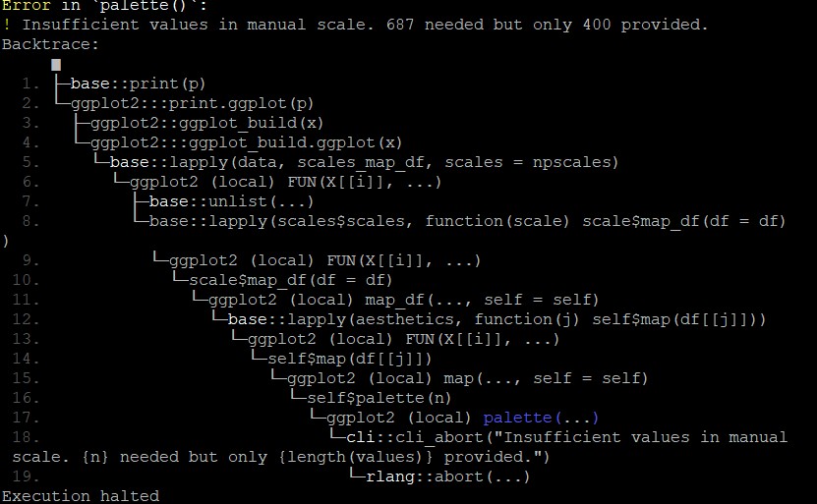Select the self$map(df[[j]]) frame fourteen
817x504 pixels.
(x=350, y=359)
